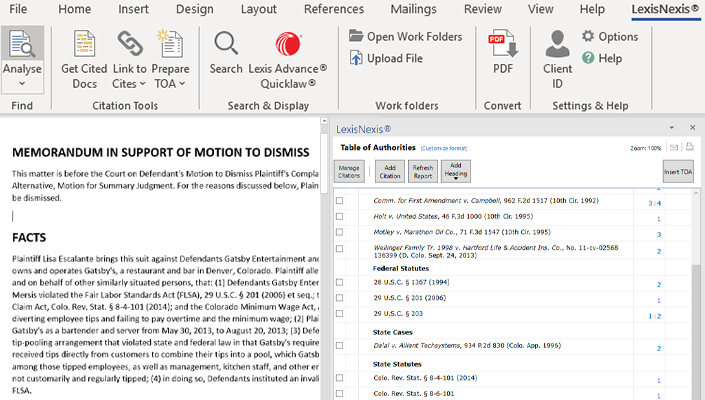This screenshot has height=400, width=705.
Task: Open the Customize format link
Action: [x=444, y=148]
